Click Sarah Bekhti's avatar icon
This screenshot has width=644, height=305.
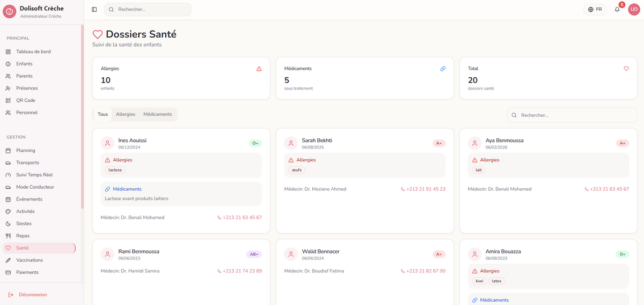[x=291, y=143]
